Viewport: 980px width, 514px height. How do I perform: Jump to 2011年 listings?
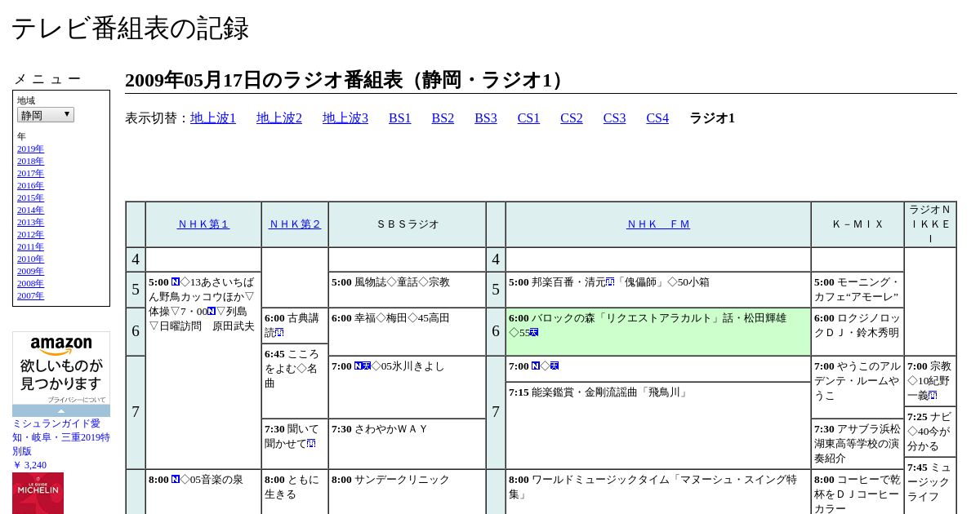coord(30,246)
